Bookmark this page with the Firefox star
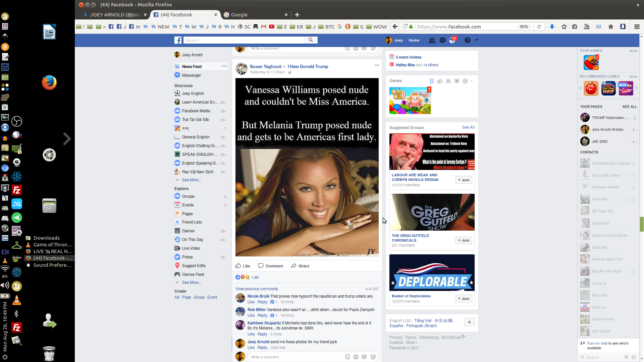The width and height of the screenshot is (644, 362). 564,26
